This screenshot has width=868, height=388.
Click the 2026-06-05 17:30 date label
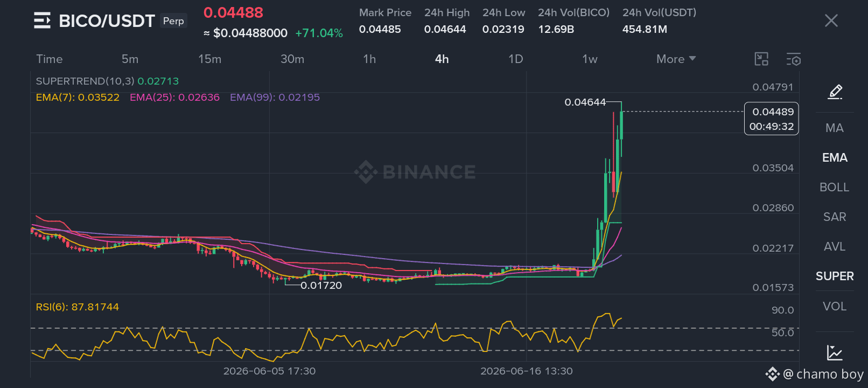(269, 371)
